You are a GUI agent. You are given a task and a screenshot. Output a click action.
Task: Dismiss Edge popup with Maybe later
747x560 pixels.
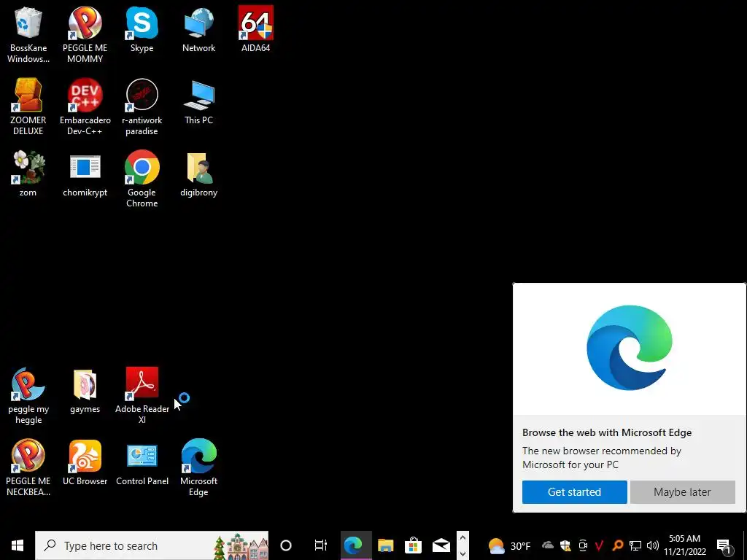click(x=682, y=492)
